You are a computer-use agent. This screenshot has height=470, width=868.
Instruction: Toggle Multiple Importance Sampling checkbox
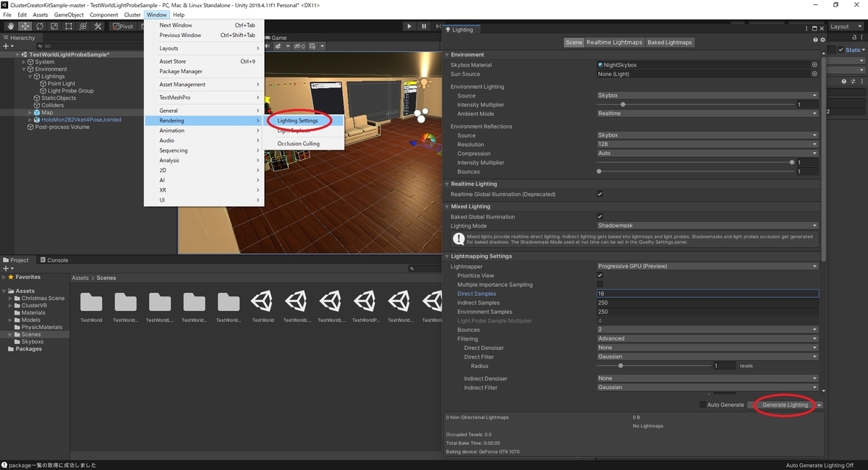click(600, 284)
